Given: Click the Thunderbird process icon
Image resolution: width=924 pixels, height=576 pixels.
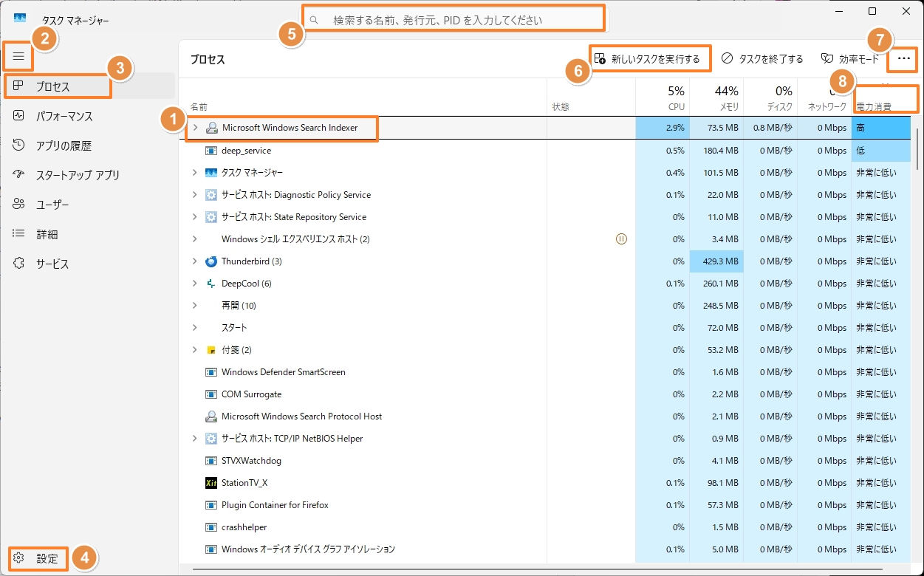Looking at the screenshot, I should tap(211, 261).
